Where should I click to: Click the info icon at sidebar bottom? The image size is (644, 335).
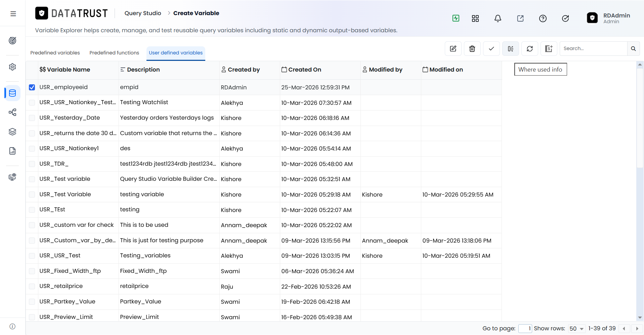click(12, 327)
